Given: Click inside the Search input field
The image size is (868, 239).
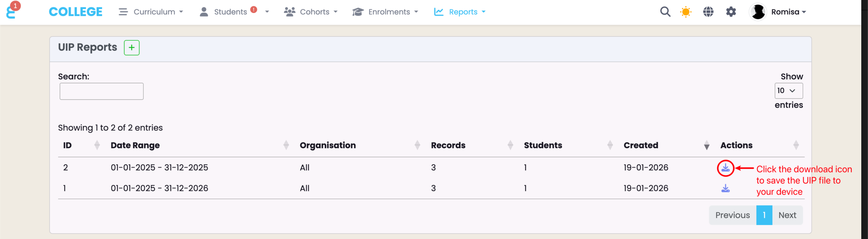Looking at the screenshot, I should point(101,91).
